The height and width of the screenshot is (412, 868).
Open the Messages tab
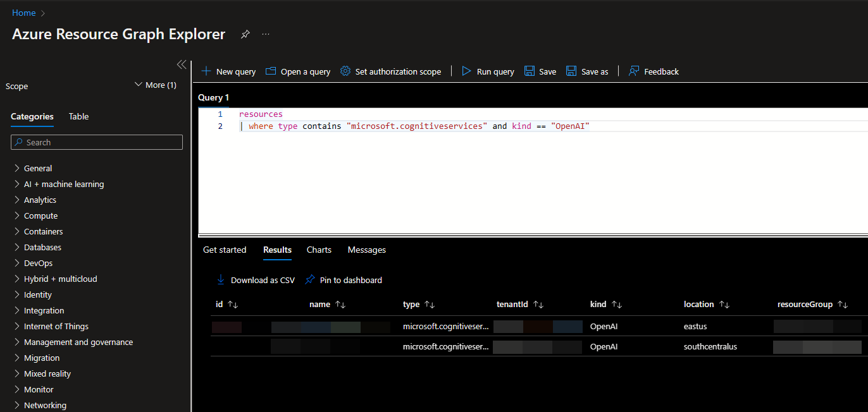point(366,250)
